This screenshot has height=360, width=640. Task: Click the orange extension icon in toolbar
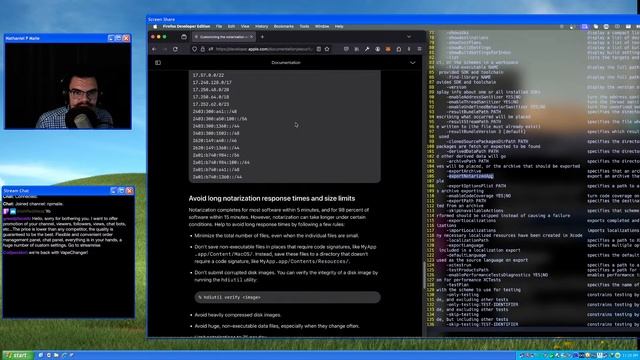[388, 49]
